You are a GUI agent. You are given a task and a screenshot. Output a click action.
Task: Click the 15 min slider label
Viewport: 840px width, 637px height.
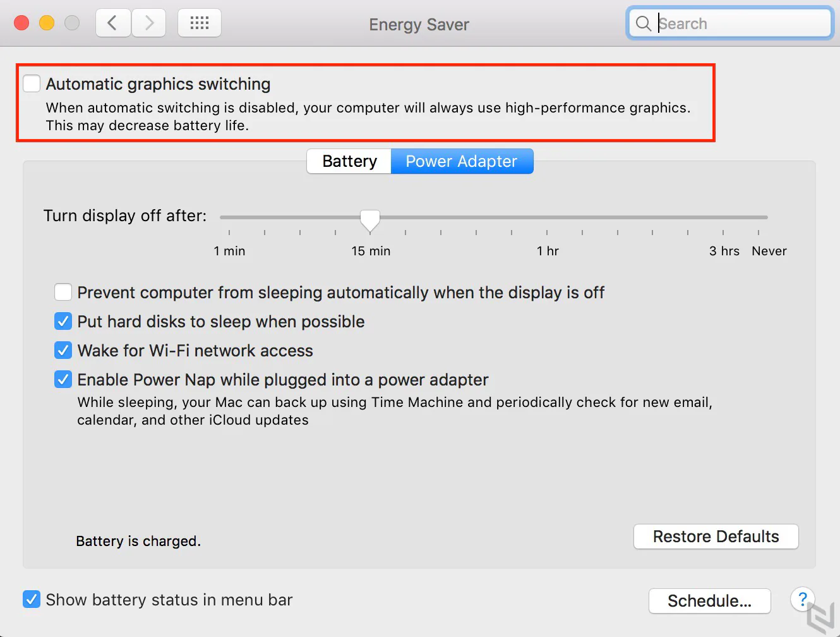[371, 251]
